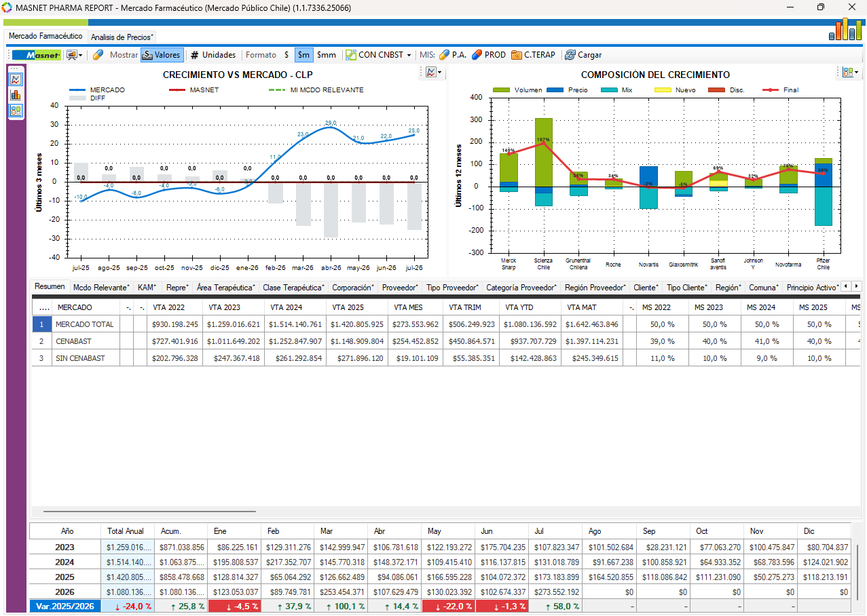Click the C.TERAP filter button
The height and width of the screenshot is (616, 867).
[533, 55]
